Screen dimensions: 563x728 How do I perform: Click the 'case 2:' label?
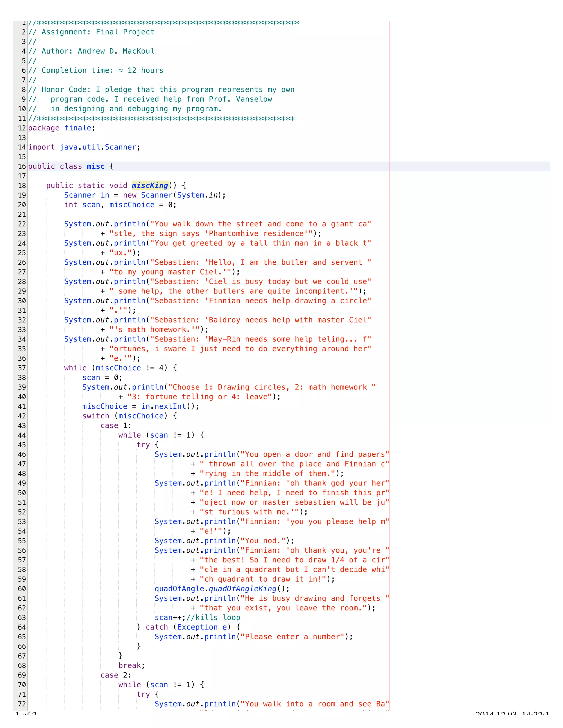click(116, 675)
